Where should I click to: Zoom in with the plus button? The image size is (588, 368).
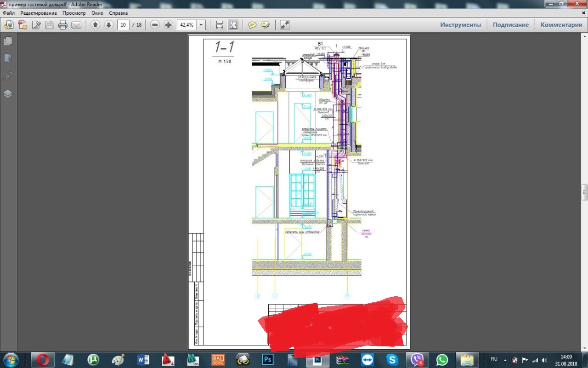[169, 25]
